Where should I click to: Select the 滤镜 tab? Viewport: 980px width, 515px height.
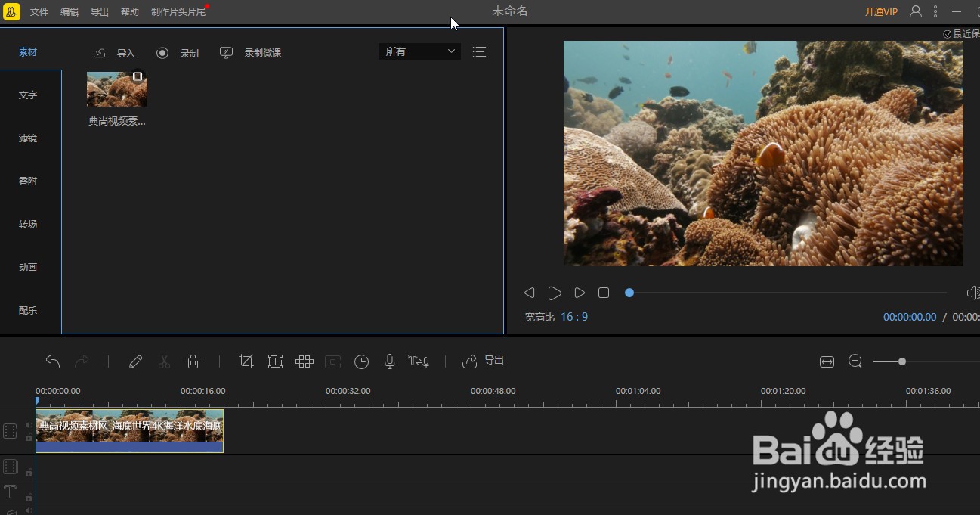[28, 138]
